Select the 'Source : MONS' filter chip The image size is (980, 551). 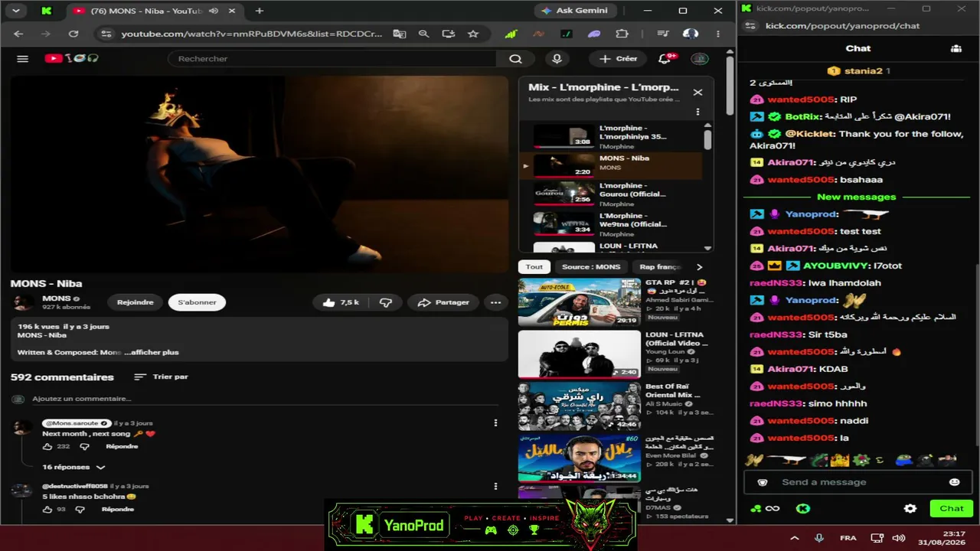(591, 267)
